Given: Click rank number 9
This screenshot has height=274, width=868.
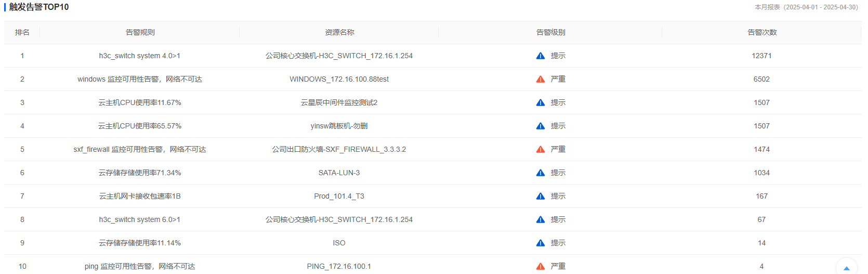Looking at the screenshot, I should (x=22, y=243).
